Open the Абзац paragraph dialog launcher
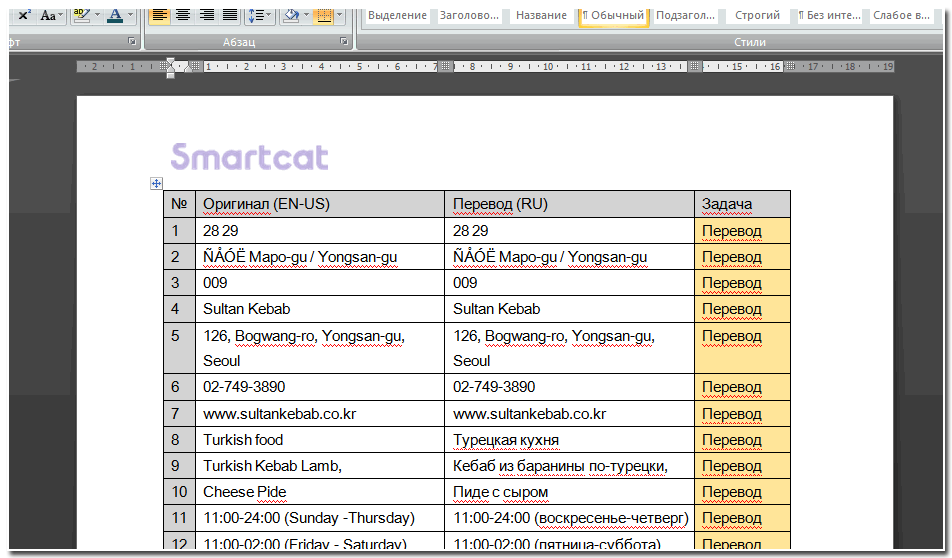 [344, 42]
